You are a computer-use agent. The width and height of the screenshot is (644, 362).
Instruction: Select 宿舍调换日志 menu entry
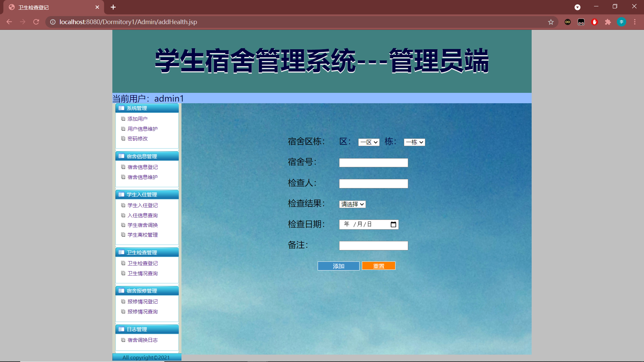click(x=142, y=340)
